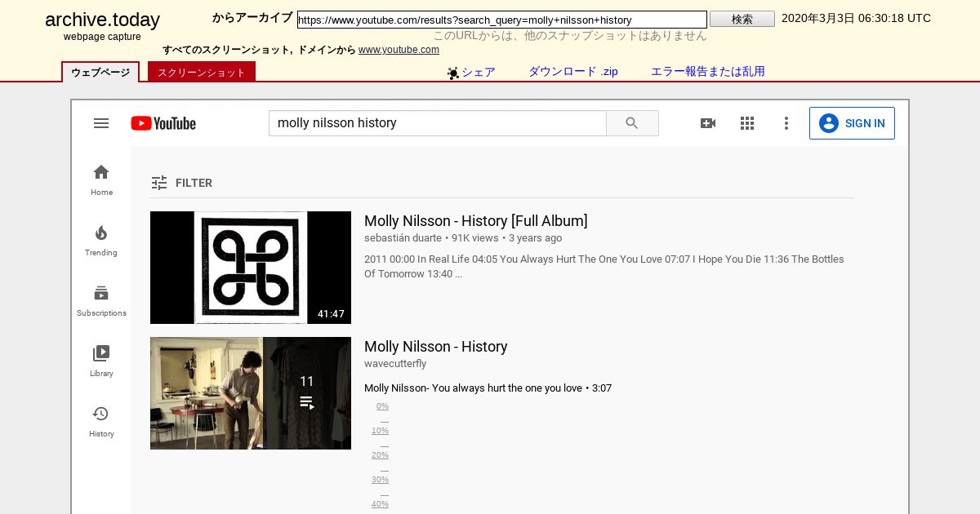Switch to the ウェブページ tab
This screenshot has height=514, width=980.
(x=100, y=72)
